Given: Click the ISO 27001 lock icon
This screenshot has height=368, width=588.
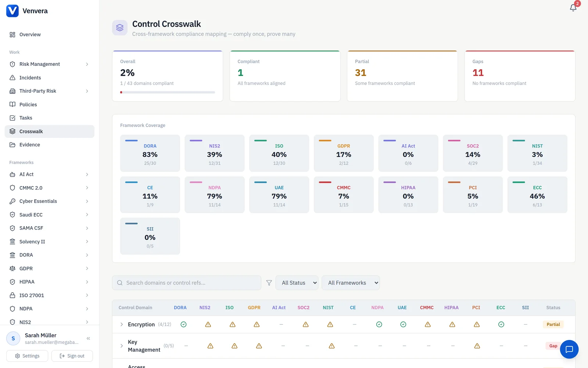Looking at the screenshot, I should click(x=12, y=296).
